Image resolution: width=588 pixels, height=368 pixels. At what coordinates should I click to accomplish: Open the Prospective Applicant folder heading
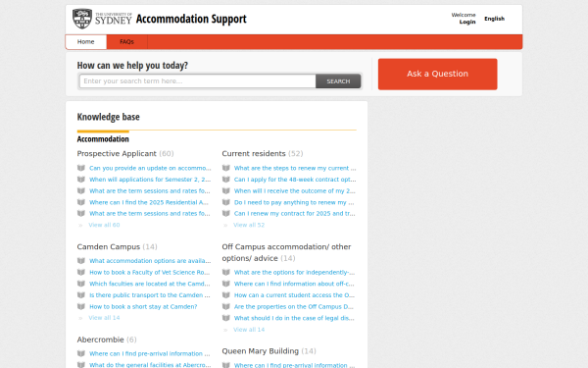pyautogui.click(x=117, y=154)
